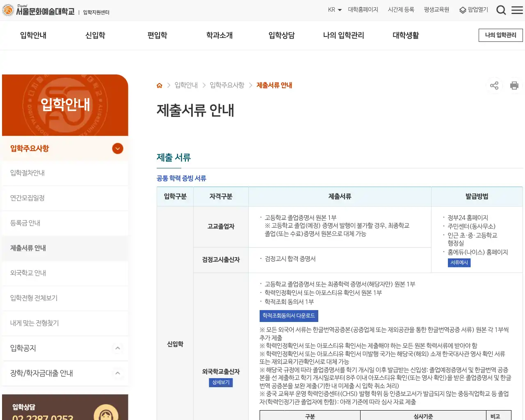Screen dimensions: 525x420
Task: Click the 입학주요사항 breadcrumb
Action: (x=227, y=85)
